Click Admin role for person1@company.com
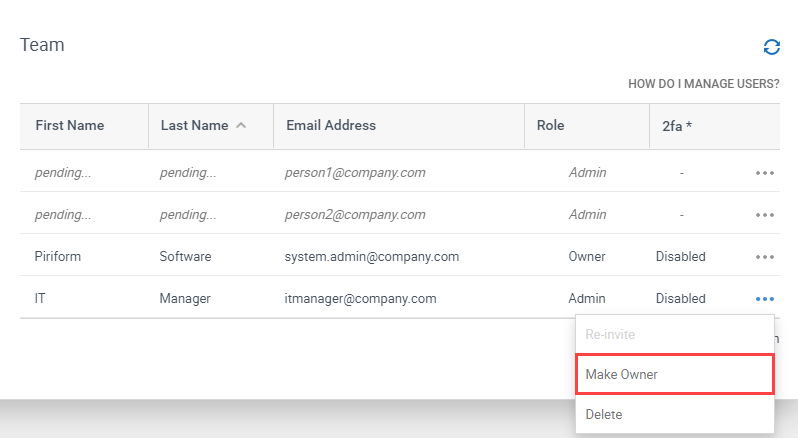 pos(587,173)
